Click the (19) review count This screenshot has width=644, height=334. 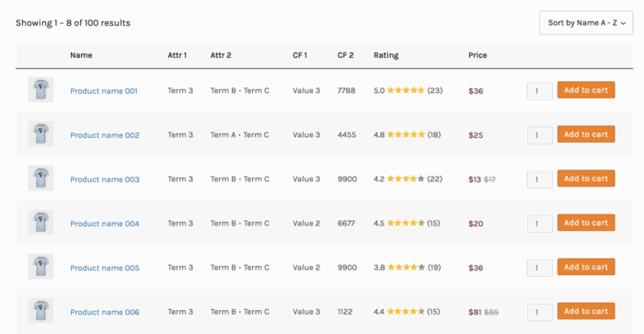tap(434, 268)
